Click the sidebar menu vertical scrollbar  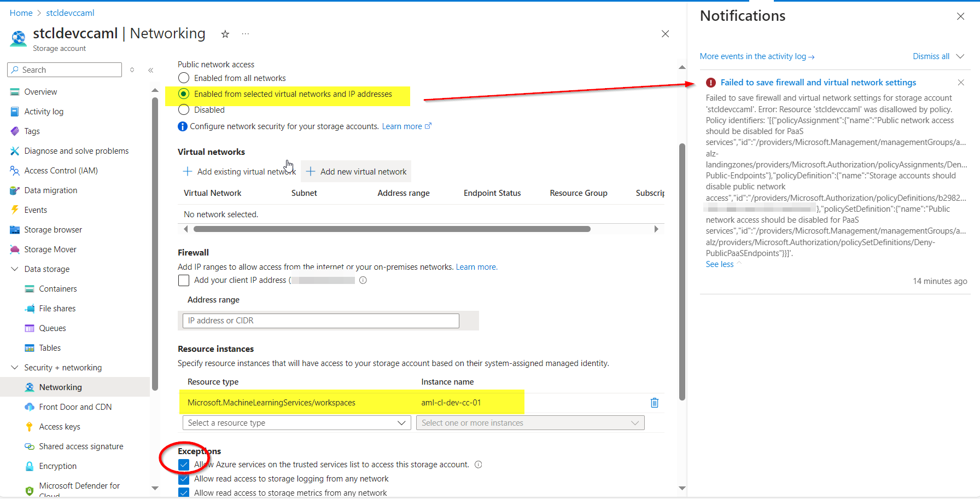point(155,243)
